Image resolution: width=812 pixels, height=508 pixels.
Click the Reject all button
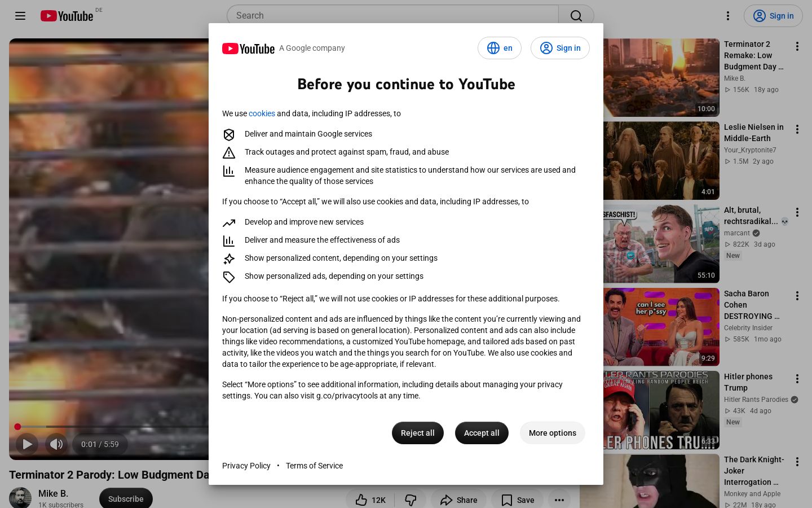pos(418,433)
